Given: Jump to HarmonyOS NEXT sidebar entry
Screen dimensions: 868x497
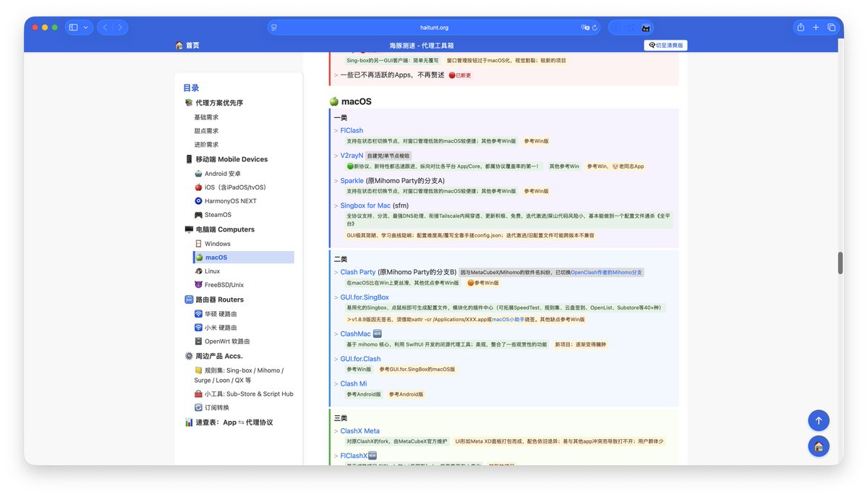Looking at the screenshot, I should 225,201.
